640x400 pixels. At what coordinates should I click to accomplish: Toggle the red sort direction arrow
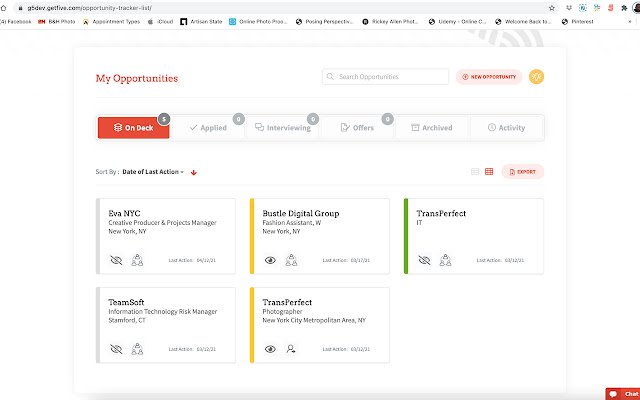194,173
